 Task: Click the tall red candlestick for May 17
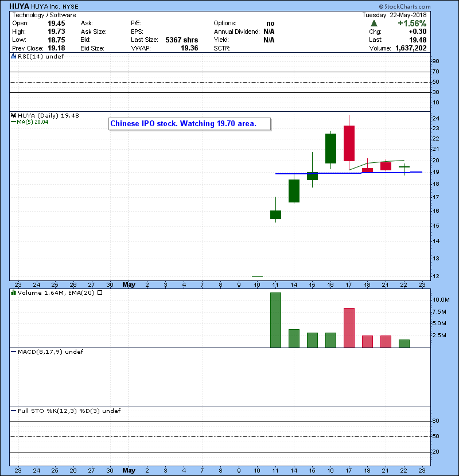(x=349, y=143)
